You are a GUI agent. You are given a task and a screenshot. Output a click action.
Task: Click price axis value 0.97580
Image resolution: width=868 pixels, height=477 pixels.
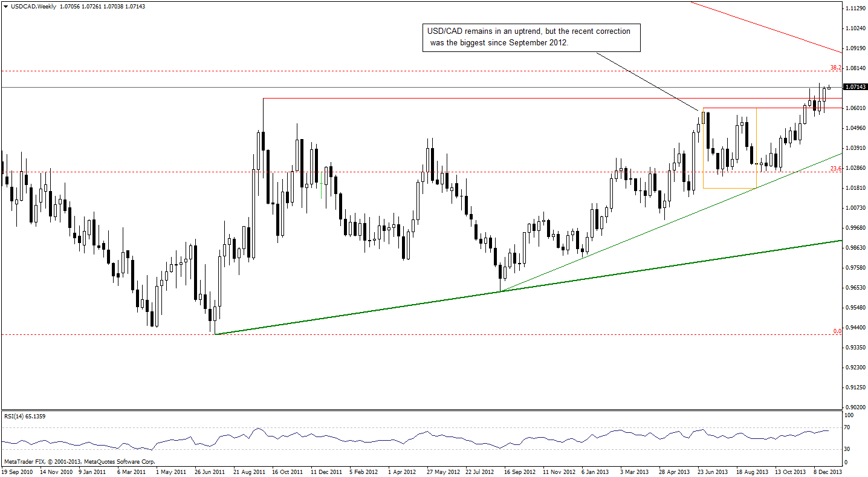pyautogui.click(x=855, y=268)
